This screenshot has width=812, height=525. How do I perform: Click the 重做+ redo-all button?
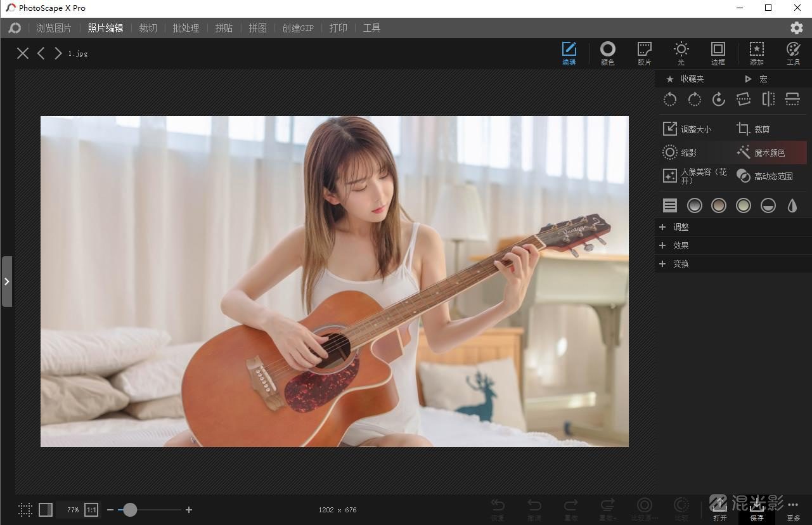point(607,509)
